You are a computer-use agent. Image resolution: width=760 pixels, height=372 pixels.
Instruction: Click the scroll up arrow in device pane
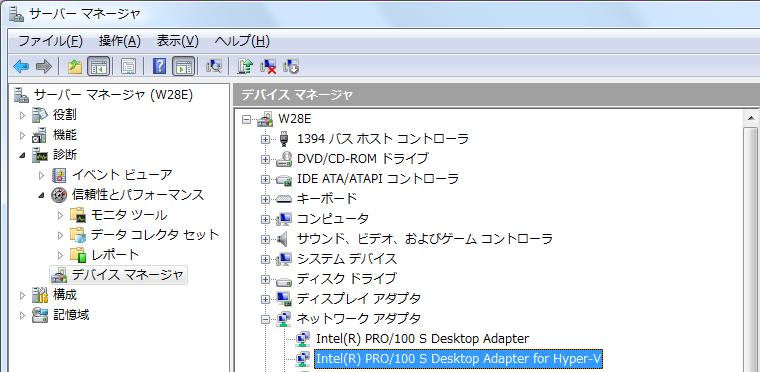751,118
